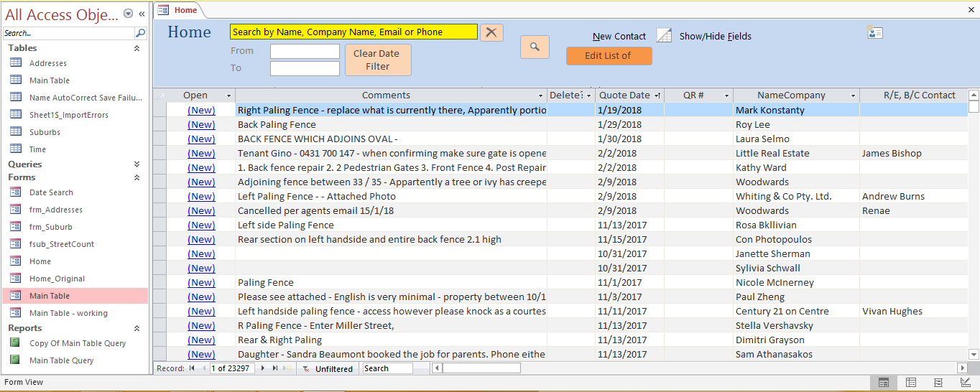
Task: Switch to Datasheet View in status bar
Action: tap(911, 383)
